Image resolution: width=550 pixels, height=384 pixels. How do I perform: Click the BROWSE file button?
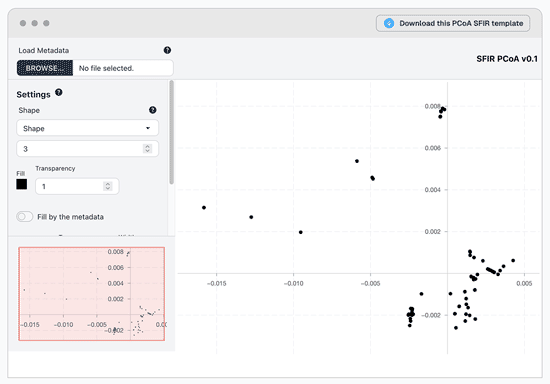45,68
